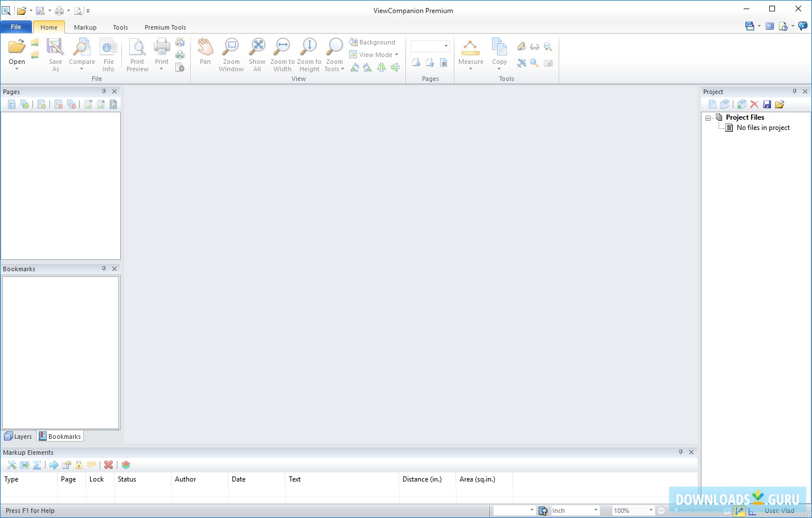Switch to the Markup ribbon tab
Image resolution: width=812 pixels, height=518 pixels.
point(85,27)
